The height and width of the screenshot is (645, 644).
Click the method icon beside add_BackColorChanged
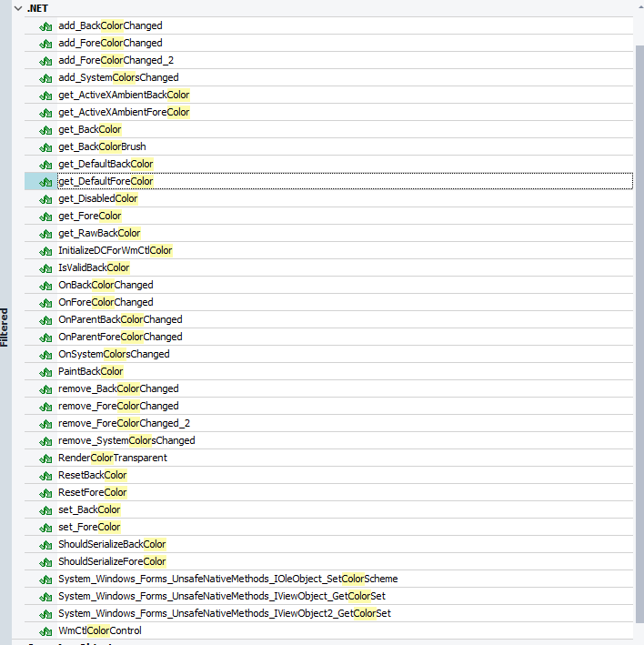click(x=45, y=25)
